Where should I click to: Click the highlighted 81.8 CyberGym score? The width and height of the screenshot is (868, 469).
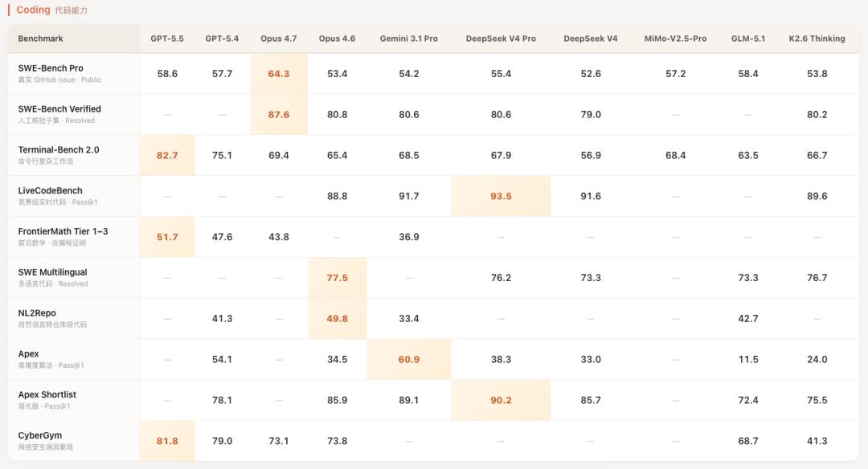[167, 441]
